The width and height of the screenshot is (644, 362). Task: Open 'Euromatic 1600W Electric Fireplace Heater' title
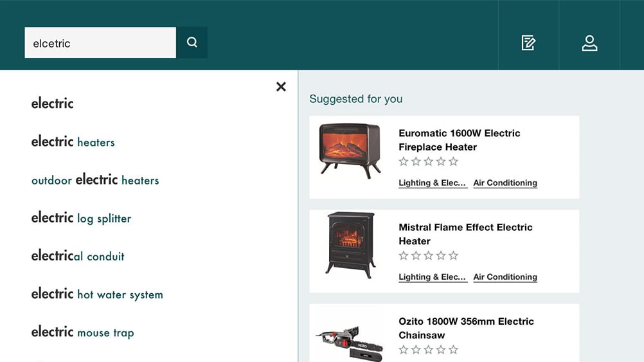(460, 140)
